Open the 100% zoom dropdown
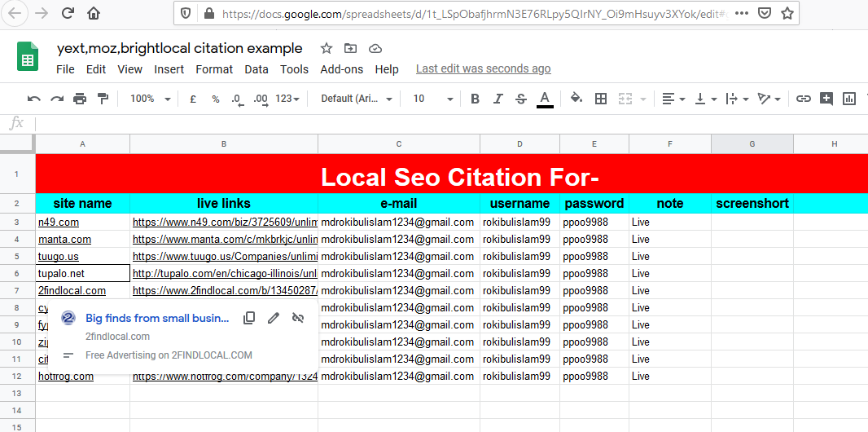This screenshot has height=432, width=868. pyautogui.click(x=151, y=99)
